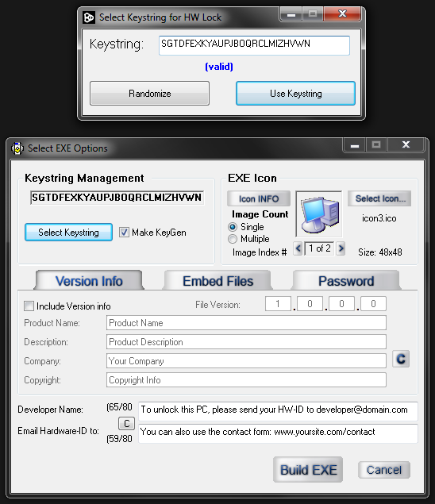The height and width of the screenshot is (504, 435).
Task: Go to previous icon image index arrow
Action: point(298,248)
